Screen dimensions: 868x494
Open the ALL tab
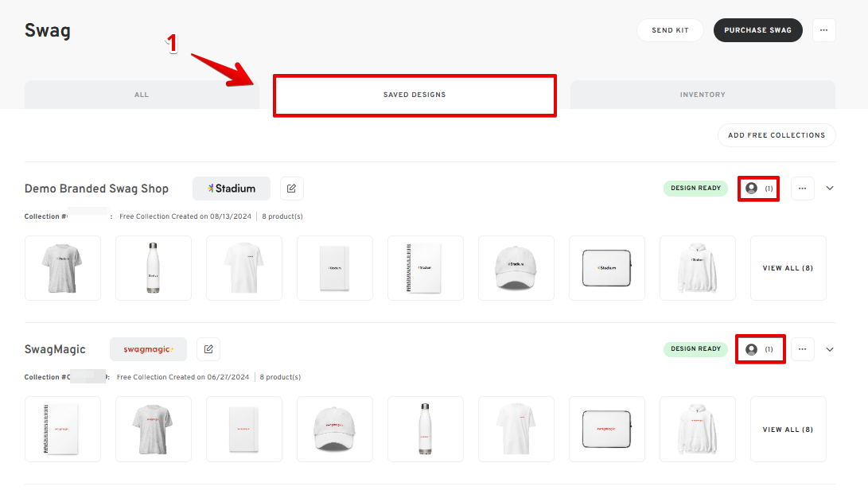[142, 95]
